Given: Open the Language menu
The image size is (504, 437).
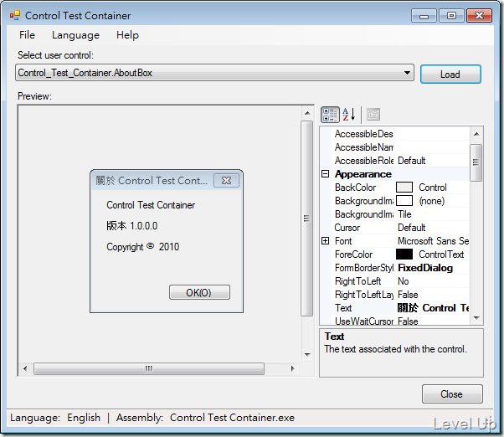Looking at the screenshot, I should (x=75, y=34).
